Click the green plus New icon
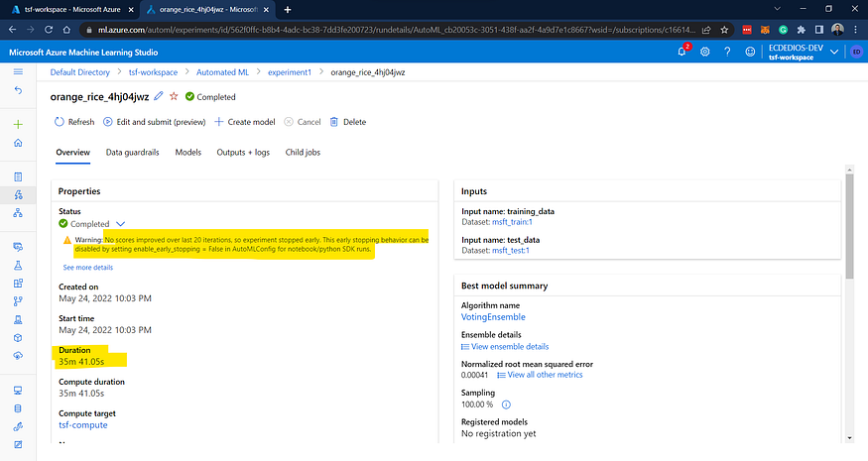This screenshot has width=868, height=461. 18,124
